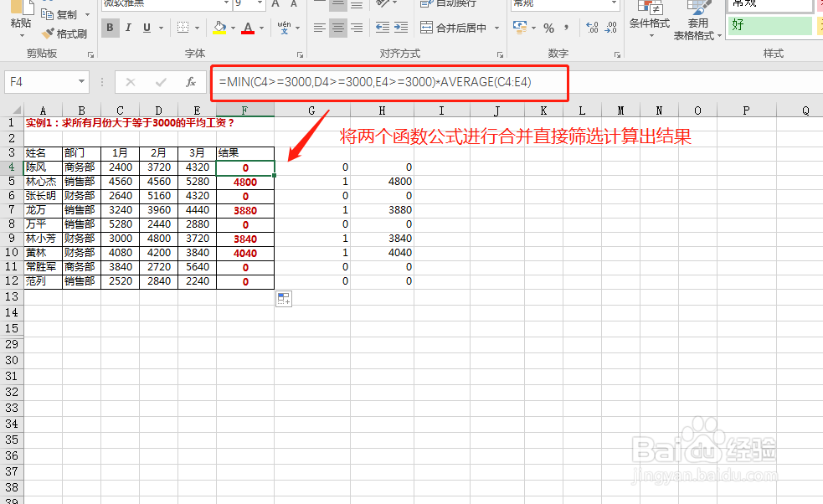Click the phonetic guide (wén) icon
The image size is (823, 504).
coord(284,28)
